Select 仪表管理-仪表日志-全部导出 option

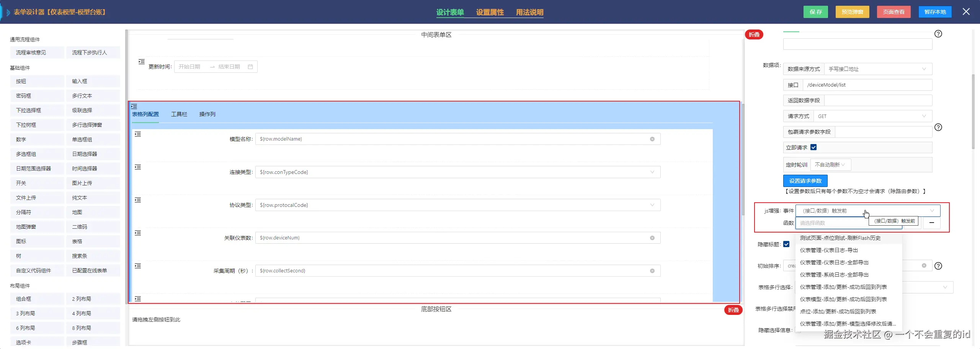point(849,262)
